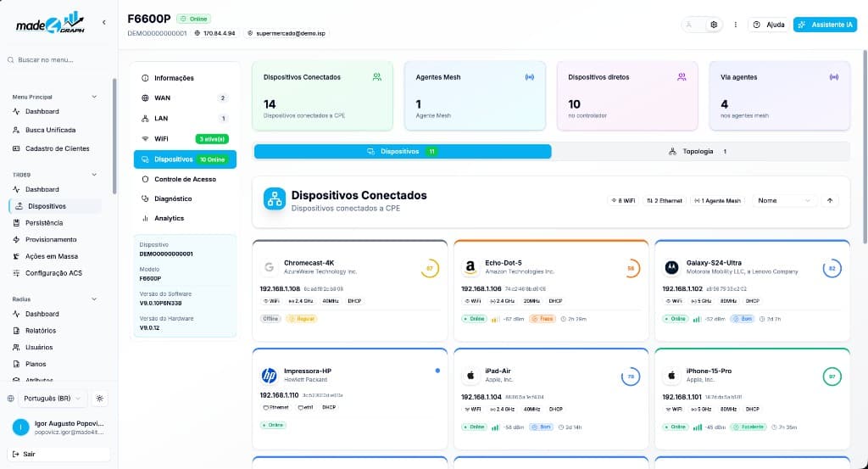868x469 pixels.
Task: Click the Amazon logo on Echo-Dot-5 card
Action: tap(470, 268)
